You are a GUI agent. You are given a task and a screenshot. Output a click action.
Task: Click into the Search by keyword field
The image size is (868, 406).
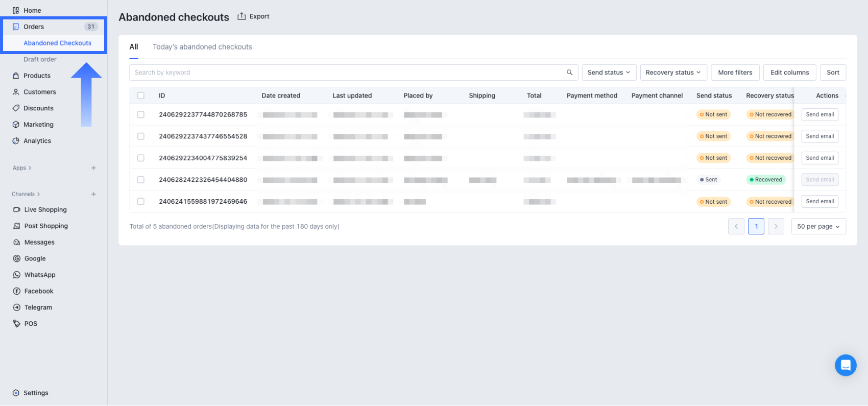tap(347, 73)
